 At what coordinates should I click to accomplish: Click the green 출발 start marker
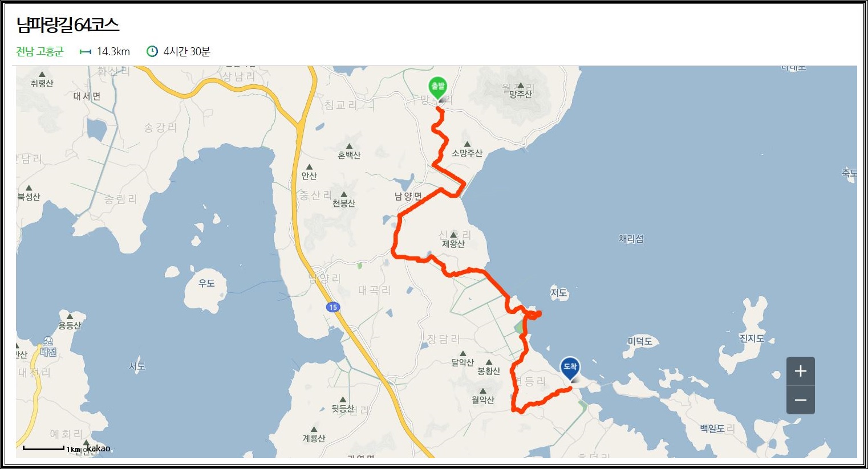click(437, 89)
